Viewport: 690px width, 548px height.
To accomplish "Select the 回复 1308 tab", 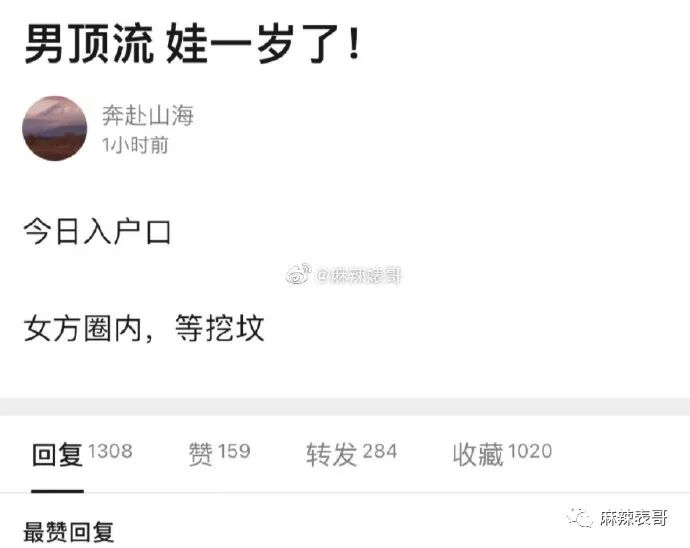I will coord(82,454).
